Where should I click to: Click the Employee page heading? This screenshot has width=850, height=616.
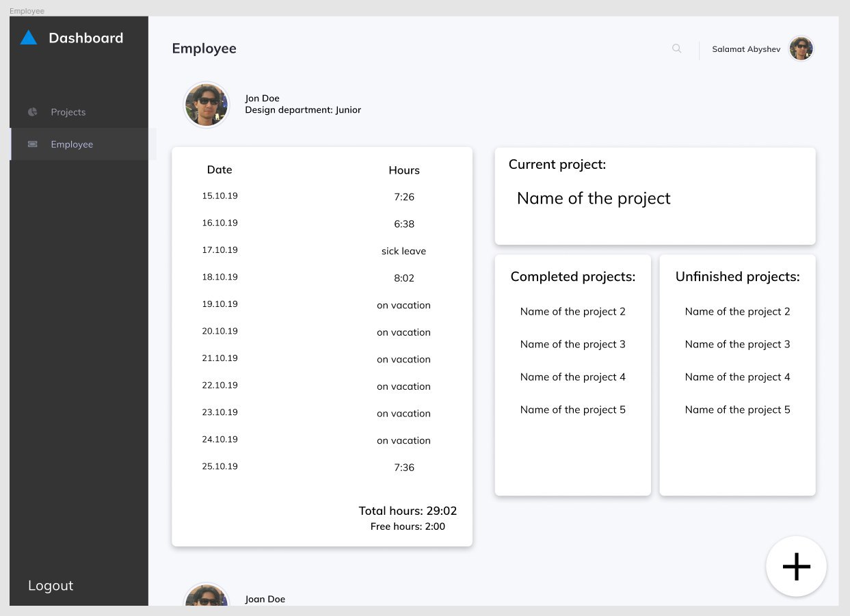[204, 49]
